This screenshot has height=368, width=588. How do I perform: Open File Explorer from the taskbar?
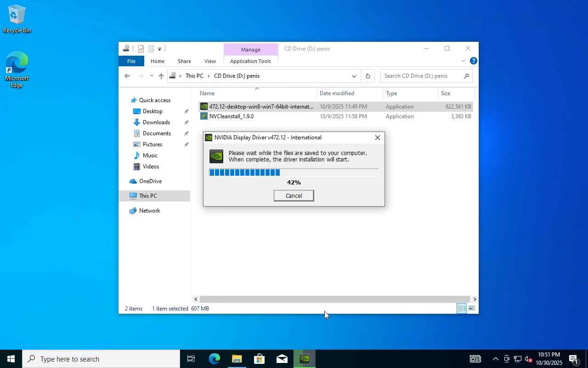pyautogui.click(x=237, y=359)
